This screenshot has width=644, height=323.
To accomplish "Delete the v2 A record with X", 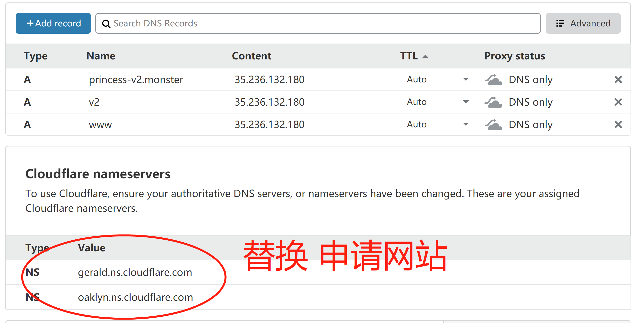I will [618, 102].
